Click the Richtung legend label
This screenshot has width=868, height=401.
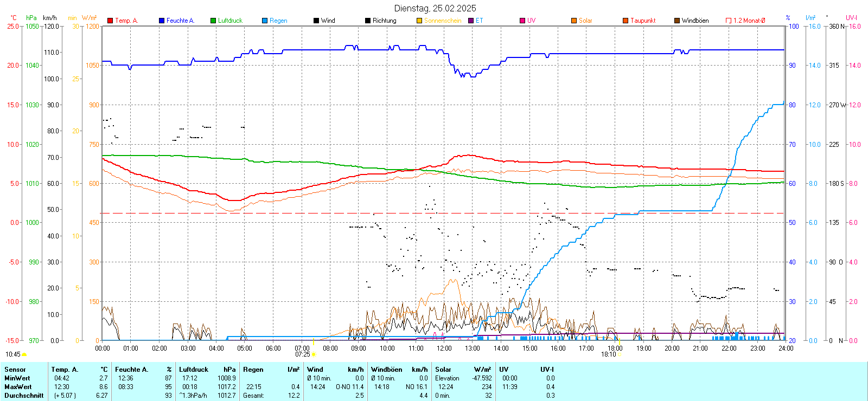tap(384, 21)
